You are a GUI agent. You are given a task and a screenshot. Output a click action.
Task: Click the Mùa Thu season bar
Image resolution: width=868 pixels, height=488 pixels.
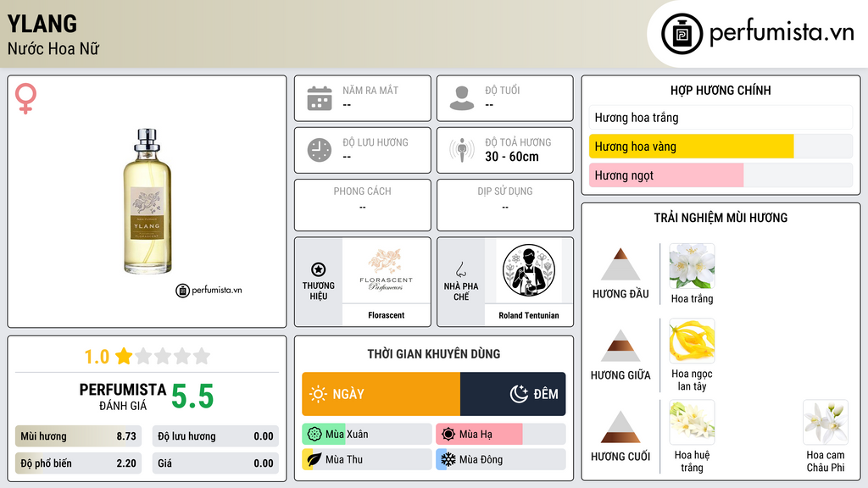pos(367,459)
